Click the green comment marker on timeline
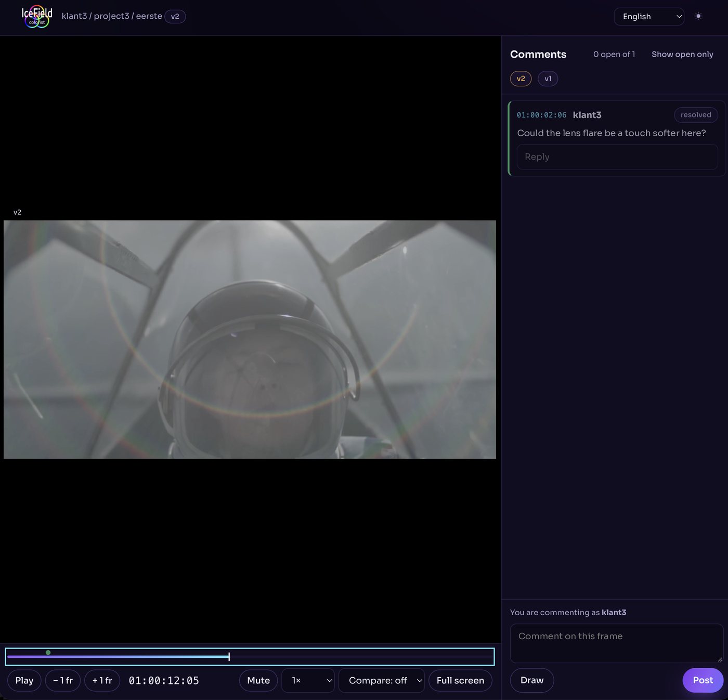Viewport: 728px width, 700px height. (48, 653)
